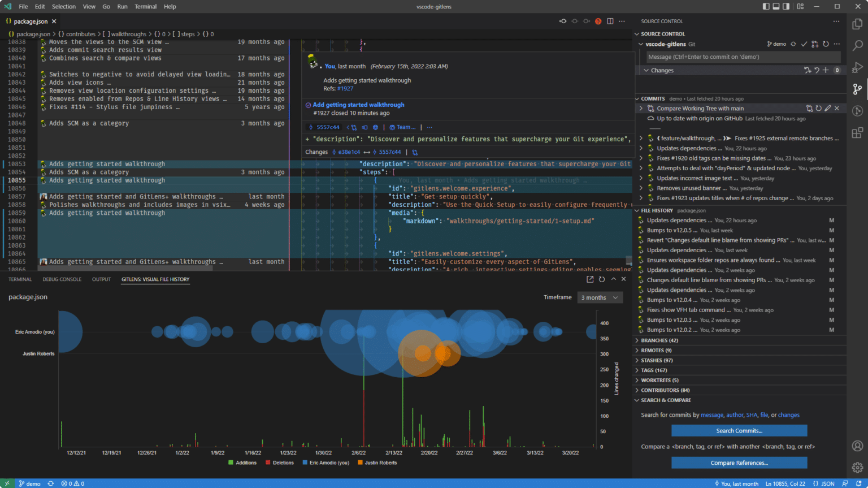This screenshot has height=488, width=868.
Task: Open the Timeframe dropdown
Action: click(600, 297)
